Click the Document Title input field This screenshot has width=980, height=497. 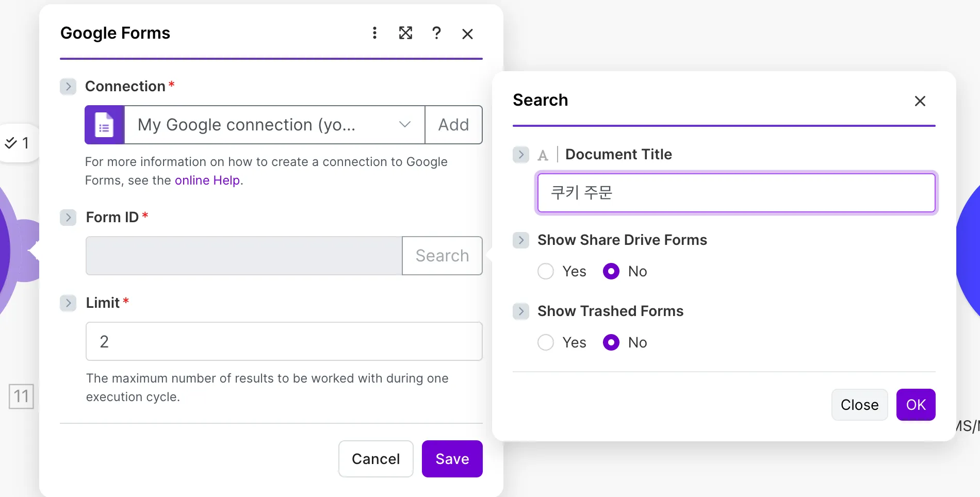[x=736, y=193]
